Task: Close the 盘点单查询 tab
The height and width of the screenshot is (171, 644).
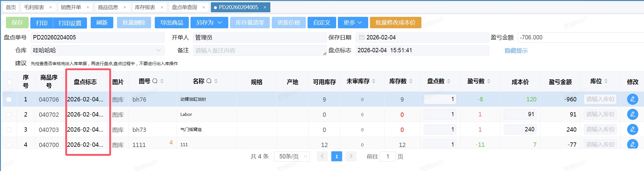Action: (204, 7)
